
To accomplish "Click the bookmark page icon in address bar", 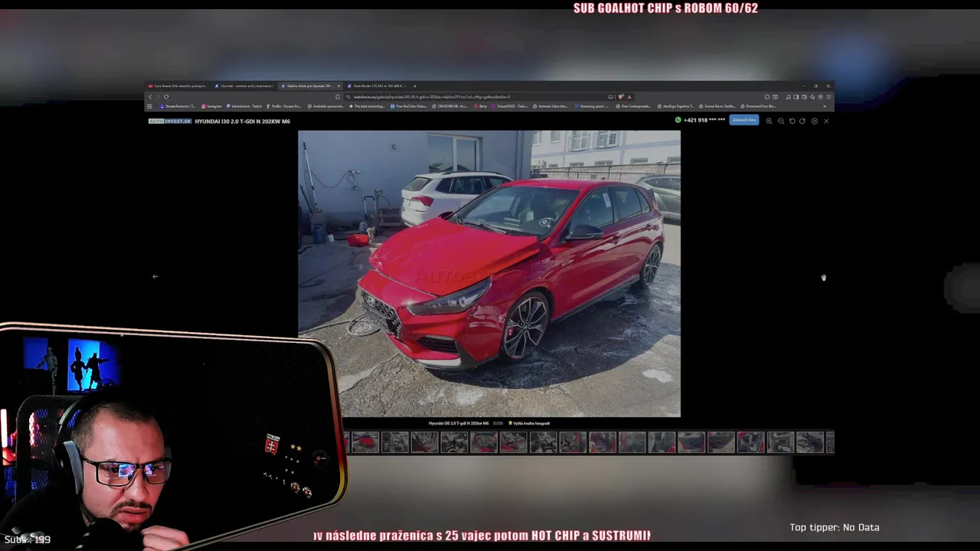I will pos(338,97).
